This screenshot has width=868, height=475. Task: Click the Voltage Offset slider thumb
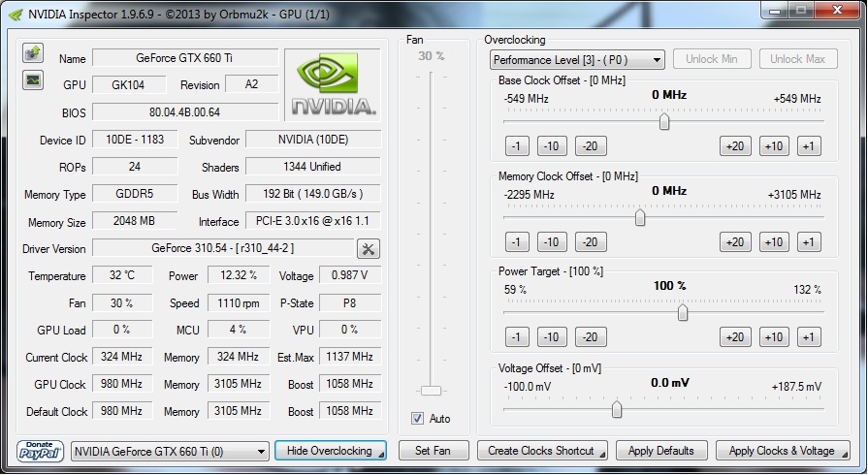pos(617,409)
